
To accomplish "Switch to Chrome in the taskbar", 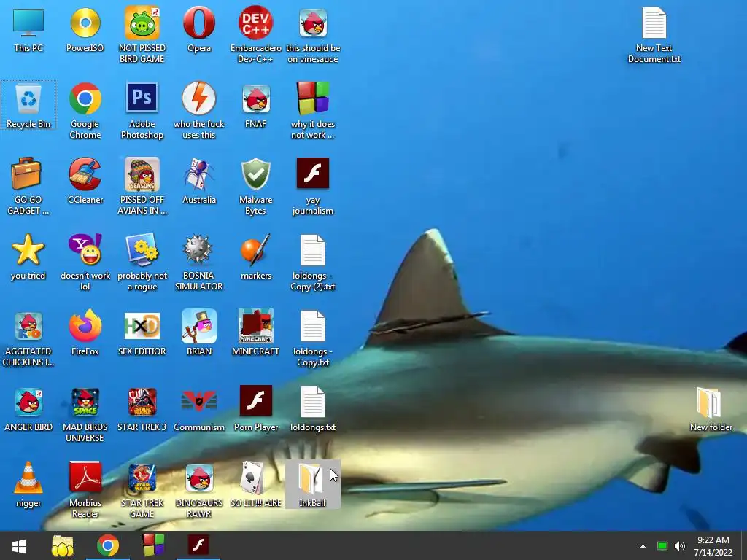I will 108,545.
